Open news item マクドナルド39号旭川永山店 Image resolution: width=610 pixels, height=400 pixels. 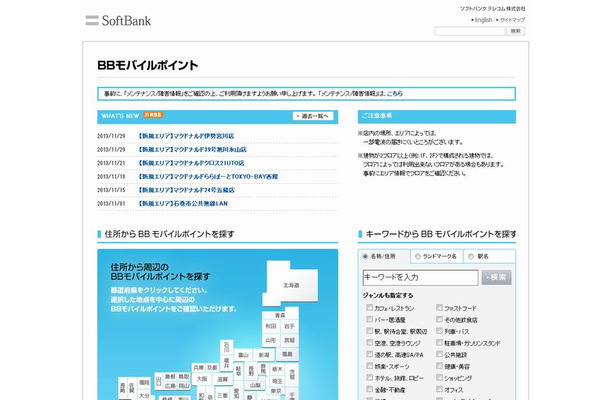192,150
